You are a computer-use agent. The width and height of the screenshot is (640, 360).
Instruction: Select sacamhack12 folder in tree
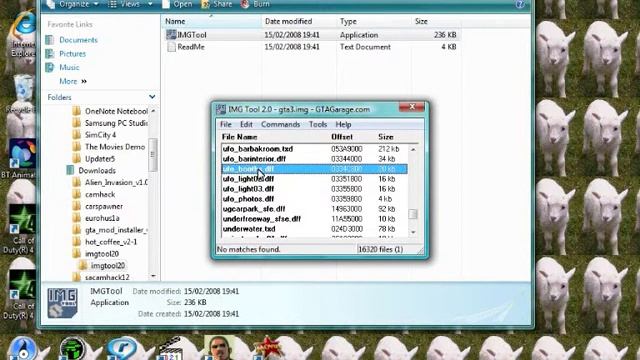(x=107, y=277)
